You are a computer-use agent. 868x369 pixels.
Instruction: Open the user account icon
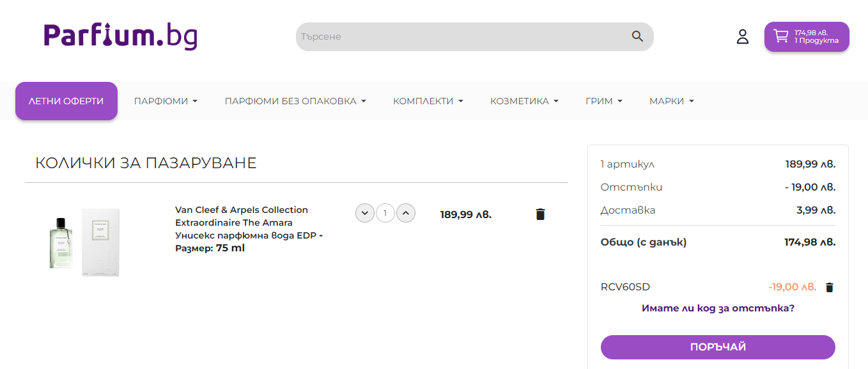pos(742,36)
